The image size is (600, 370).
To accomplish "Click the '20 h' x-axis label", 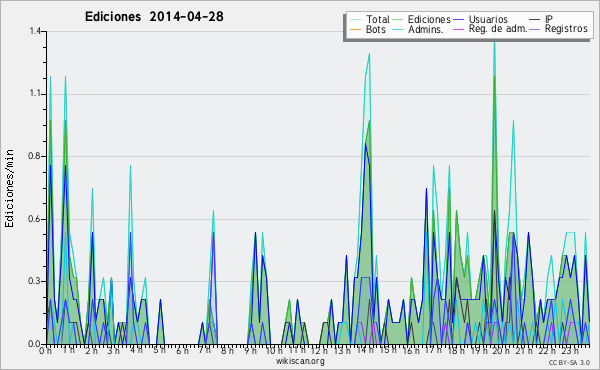I will 501,350.
